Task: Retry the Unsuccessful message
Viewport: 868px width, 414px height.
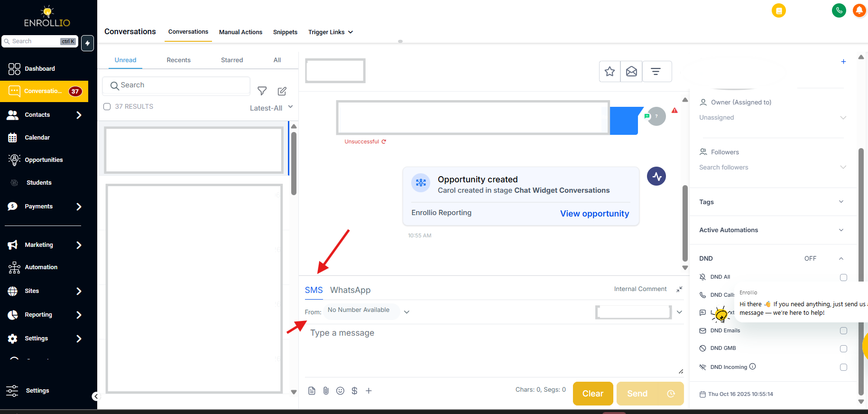Action: tap(384, 141)
